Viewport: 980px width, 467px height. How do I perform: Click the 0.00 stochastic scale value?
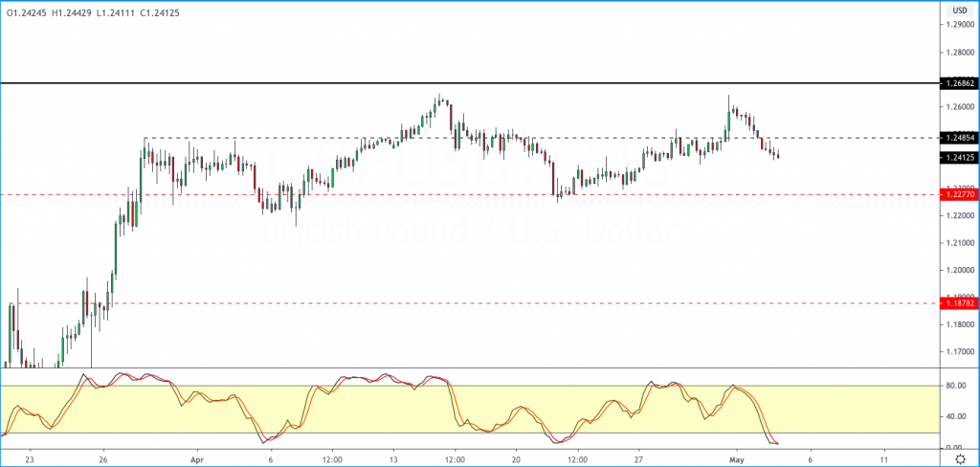955,448
